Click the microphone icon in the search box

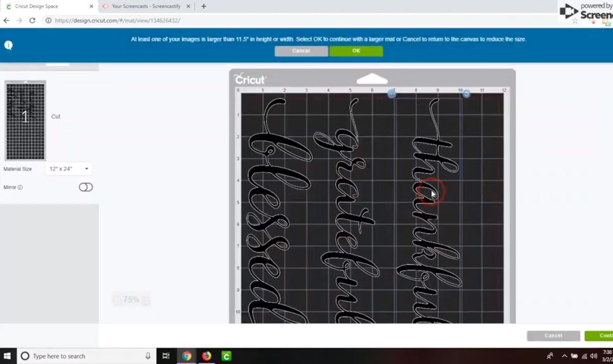pyautogui.click(x=148, y=356)
